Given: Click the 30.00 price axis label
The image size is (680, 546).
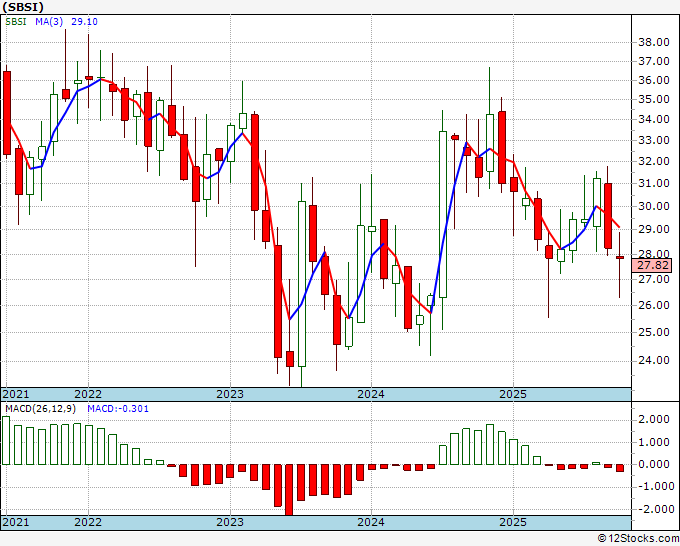Looking at the screenshot, I should pyautogui.click(x=653, y=206).
